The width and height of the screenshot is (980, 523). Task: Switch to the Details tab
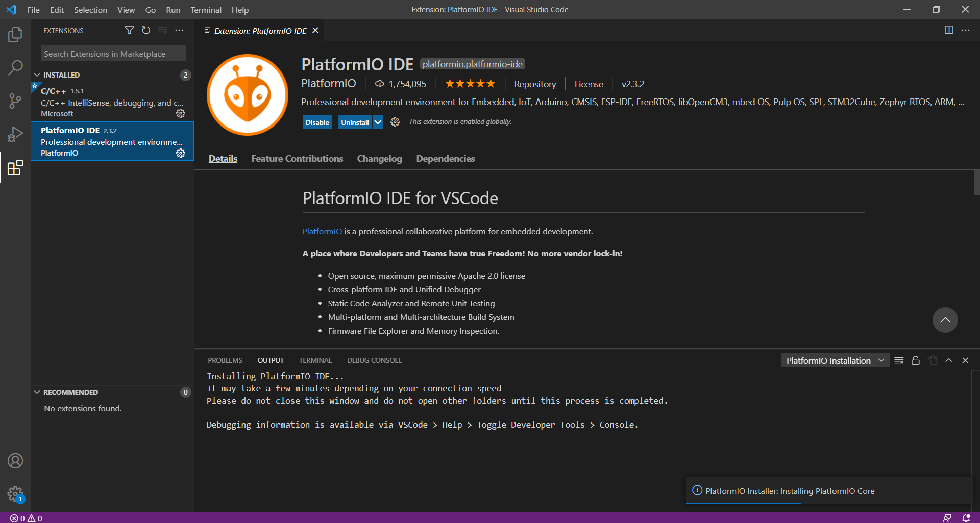pyautogui.click(x=223, y=159)
